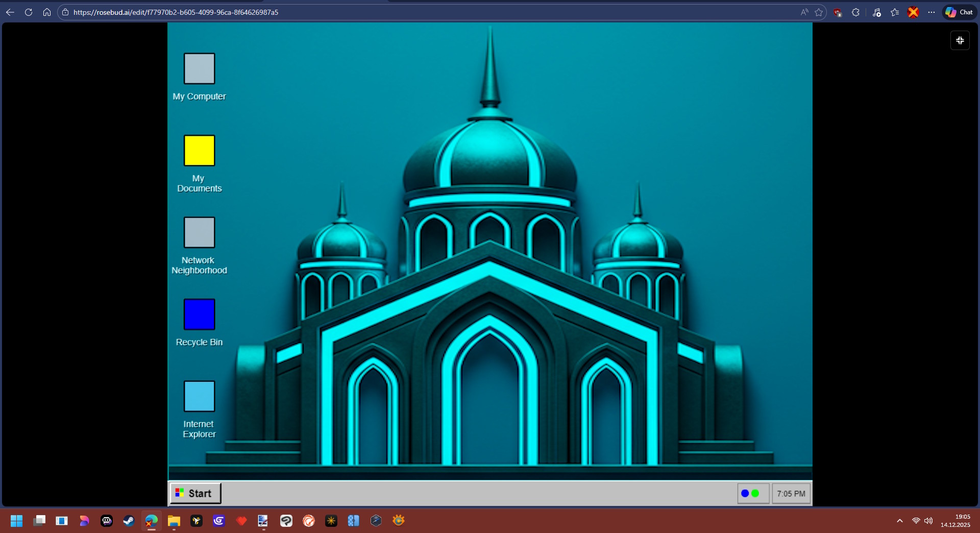Open Steam from the Windows taskbar
The image size is (980, 533).
pyautogui.click(x=129, y=521)
